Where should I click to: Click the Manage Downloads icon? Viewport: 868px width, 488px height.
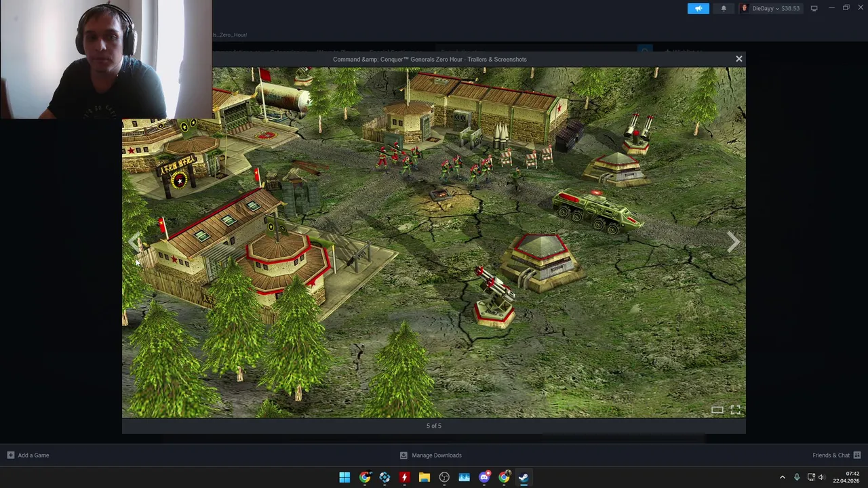pos(403,455)
